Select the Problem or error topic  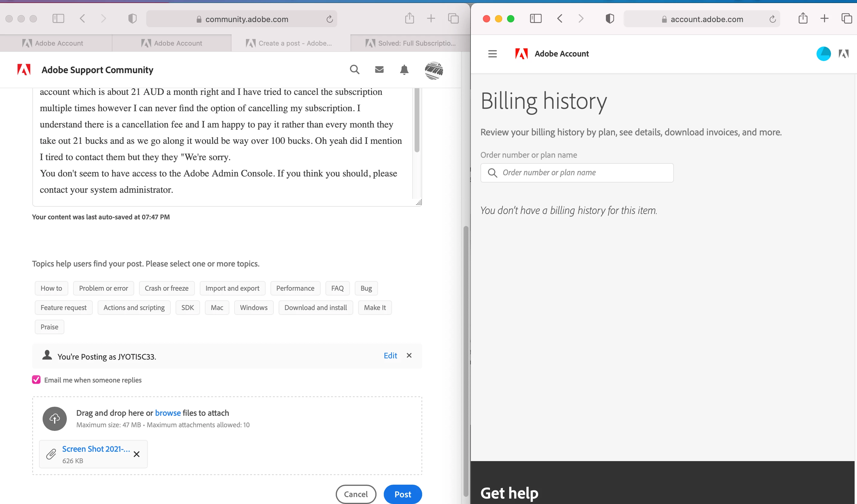click(x=103, y=288)
